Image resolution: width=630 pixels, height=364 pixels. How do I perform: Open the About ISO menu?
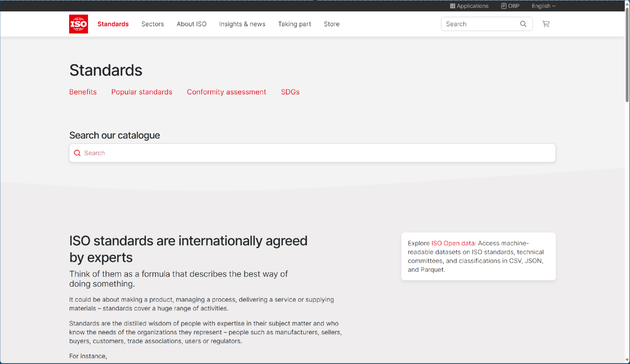click(191, 24)
